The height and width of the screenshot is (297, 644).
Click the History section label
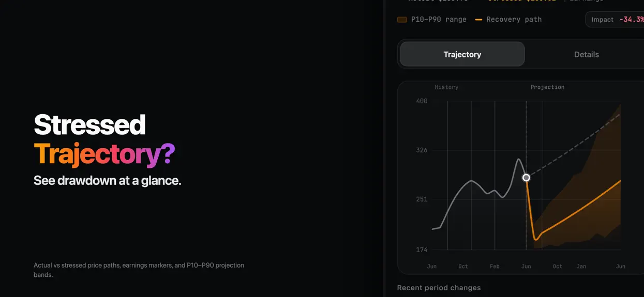click(446, 87)
